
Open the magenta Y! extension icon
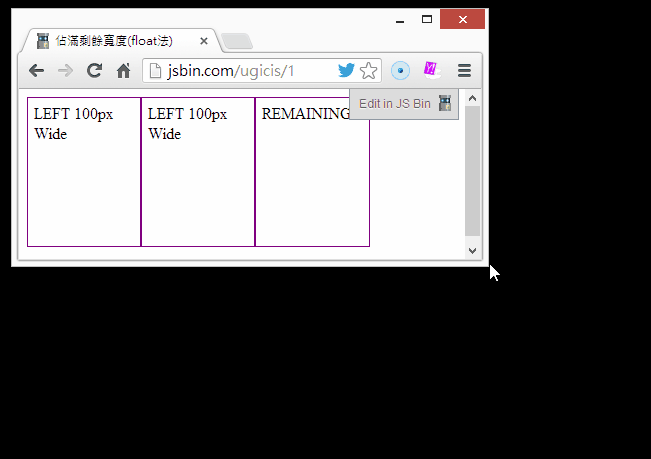(x=431, y=70)
